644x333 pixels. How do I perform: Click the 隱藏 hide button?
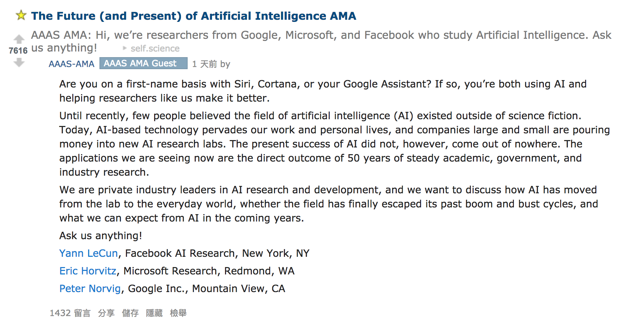pos(154,313)
